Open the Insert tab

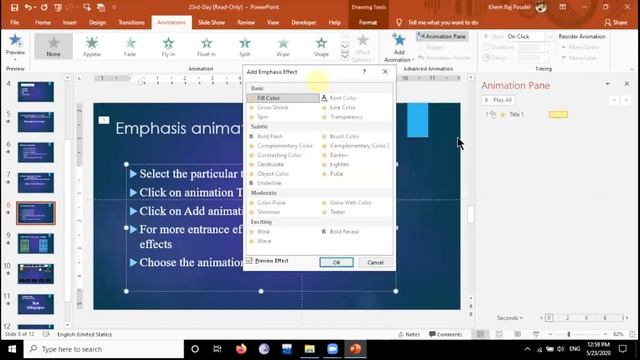[69, 22]
